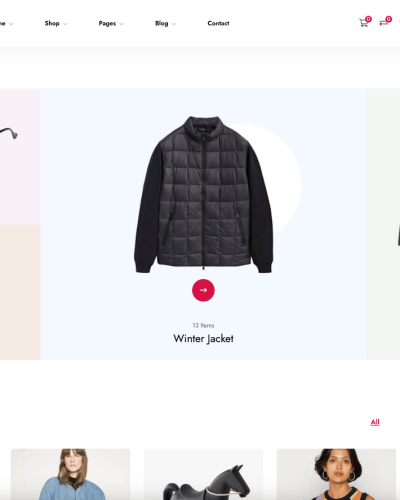Select the partial sunglasses category card
The height and width of the screenshot is (500, 400).
click(x=20, y=156)
